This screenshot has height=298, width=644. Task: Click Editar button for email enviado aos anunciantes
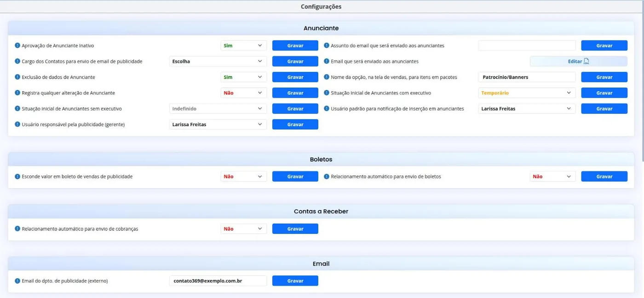(x=579, y=61)
